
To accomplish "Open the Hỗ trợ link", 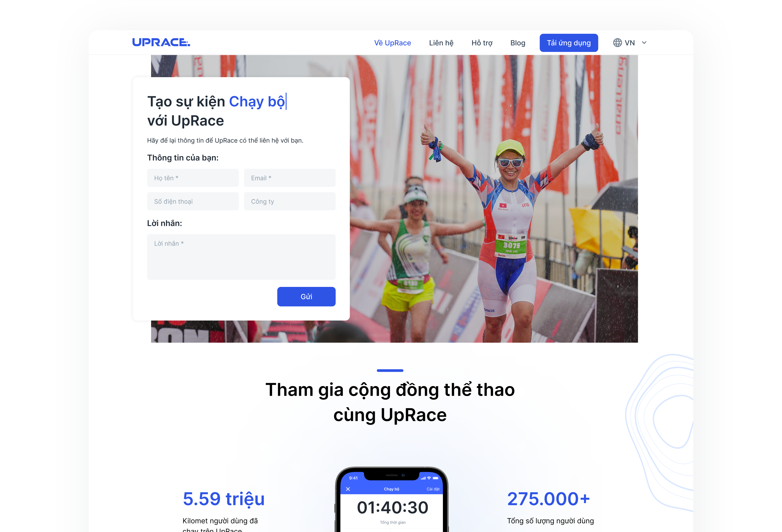I will 482,43.
